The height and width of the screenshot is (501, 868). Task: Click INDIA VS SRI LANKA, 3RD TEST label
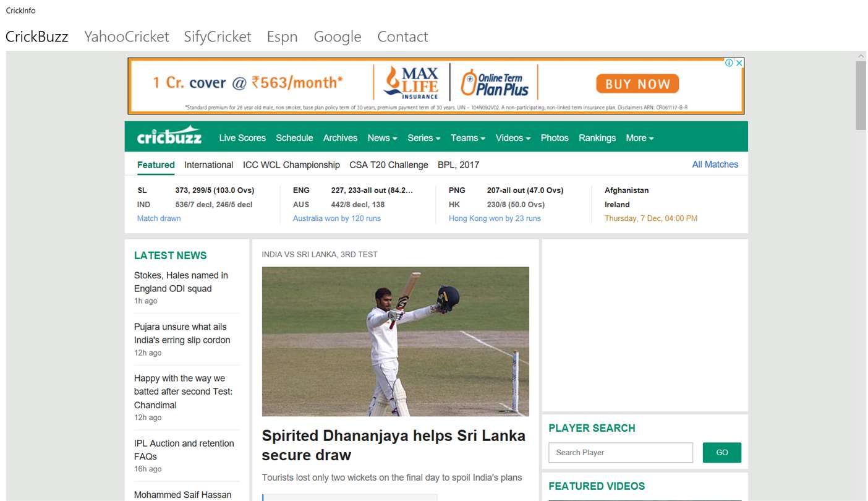pos(320,254)
